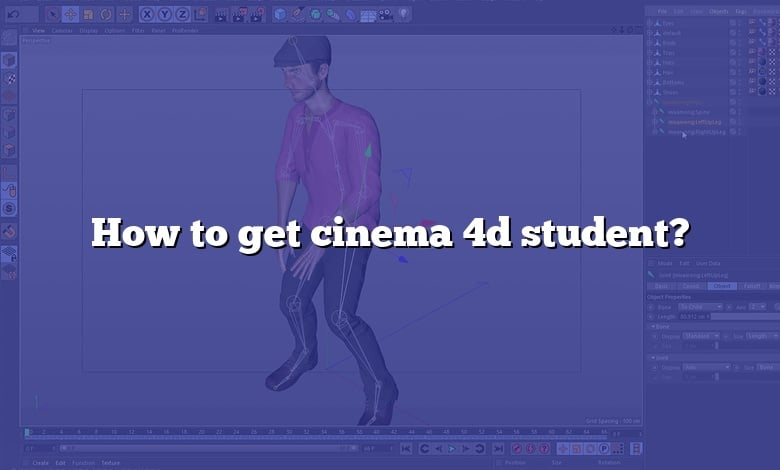Screen dimensions: 780x470
Task: Open the spline pen tool icon
Action: [x=298, y=15]
